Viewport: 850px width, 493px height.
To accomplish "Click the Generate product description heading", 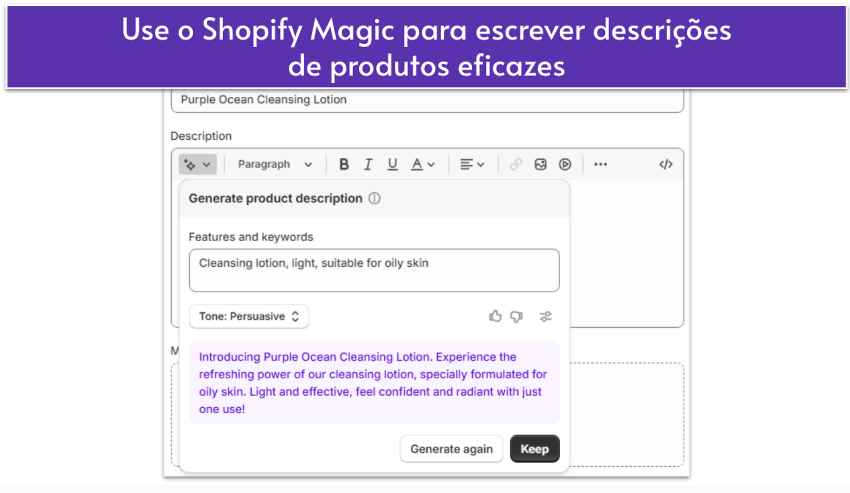I will (x=275, y=199).
